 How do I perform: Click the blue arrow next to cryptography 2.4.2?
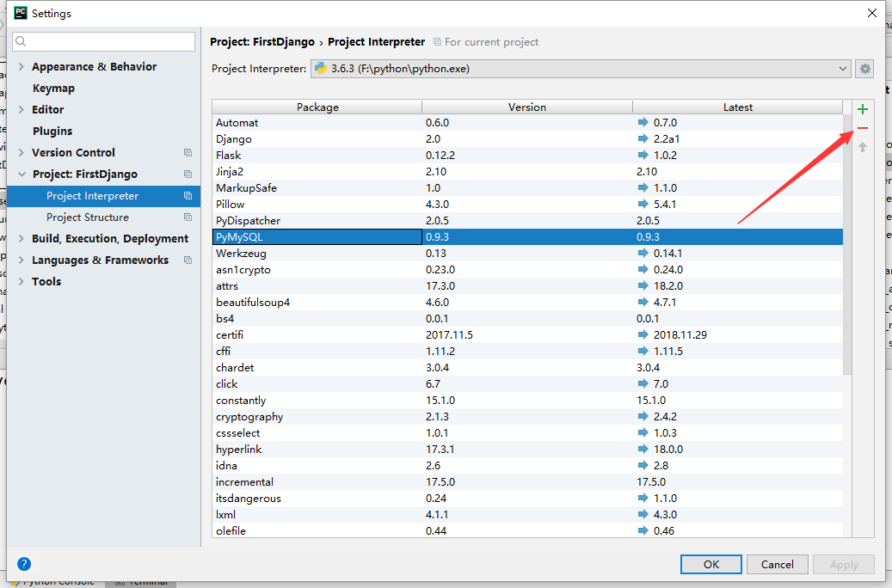coord(642,416)
